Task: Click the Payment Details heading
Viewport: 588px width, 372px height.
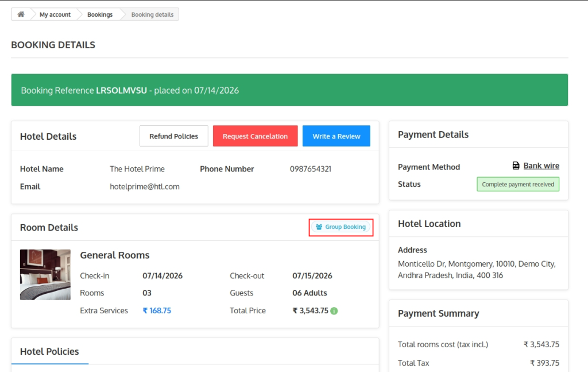Action: coord(433,135)
